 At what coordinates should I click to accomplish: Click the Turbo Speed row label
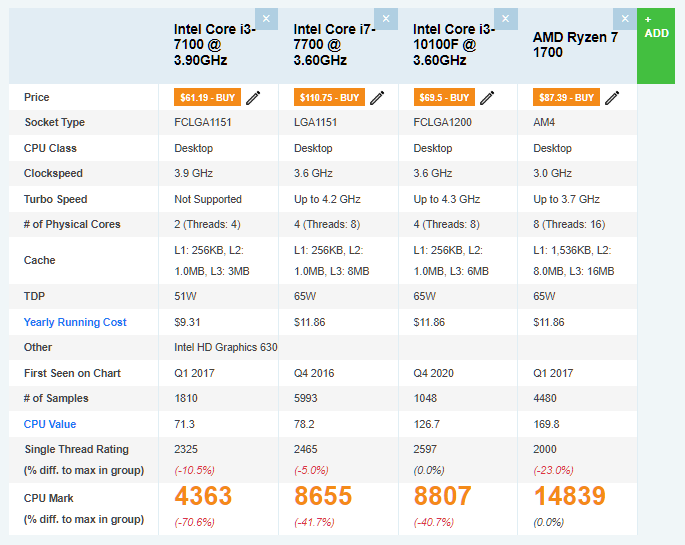pos(55,199)
